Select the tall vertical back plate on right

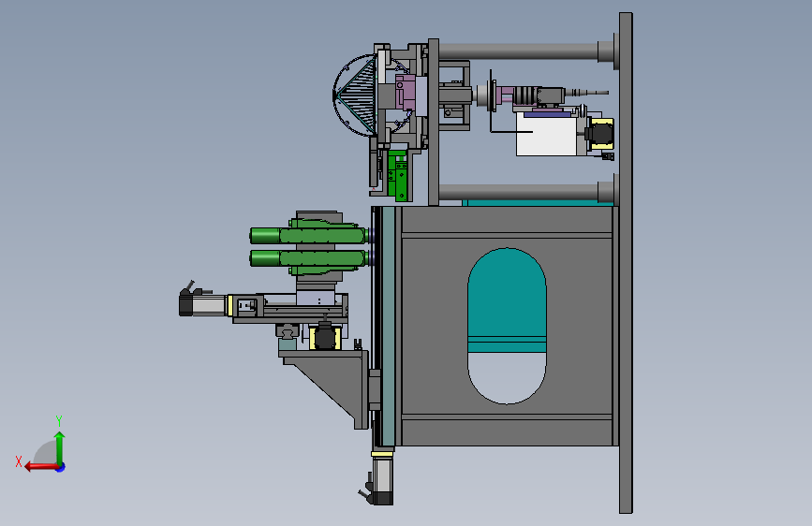(626, 263)
